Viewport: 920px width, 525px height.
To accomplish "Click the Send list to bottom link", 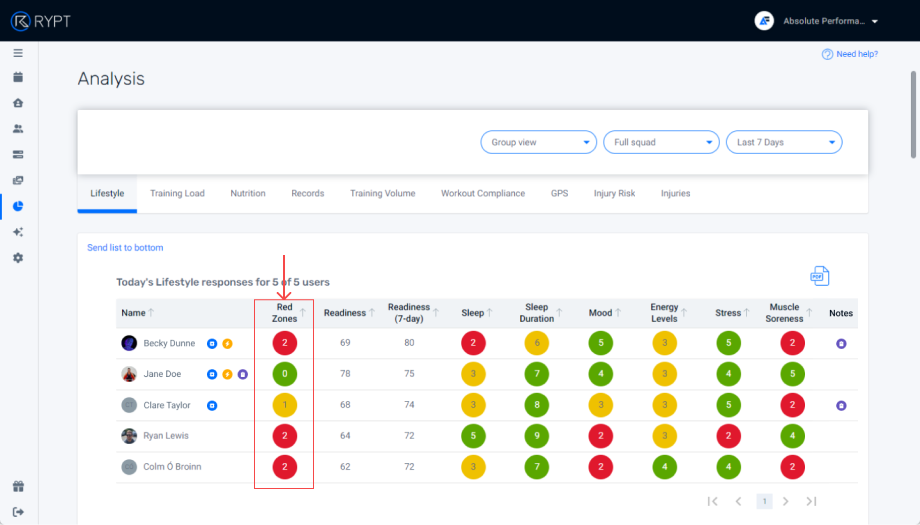I will [125, 248].
